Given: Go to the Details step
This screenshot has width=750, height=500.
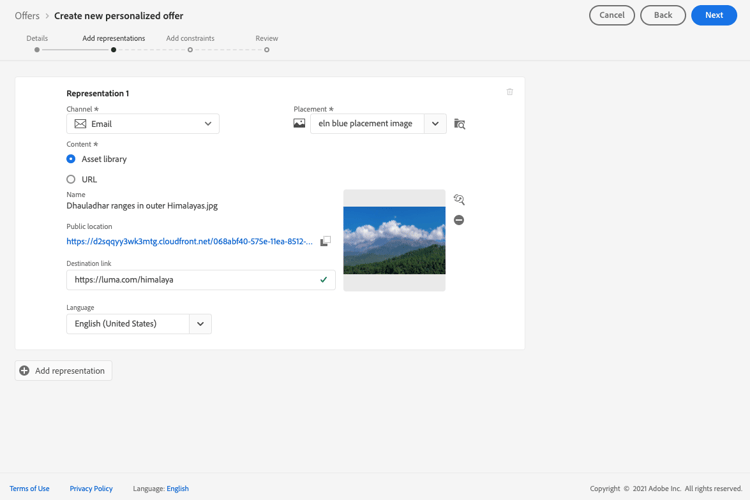Looking at the screenshot, I should pyautogui.click(x=37, y=49).
